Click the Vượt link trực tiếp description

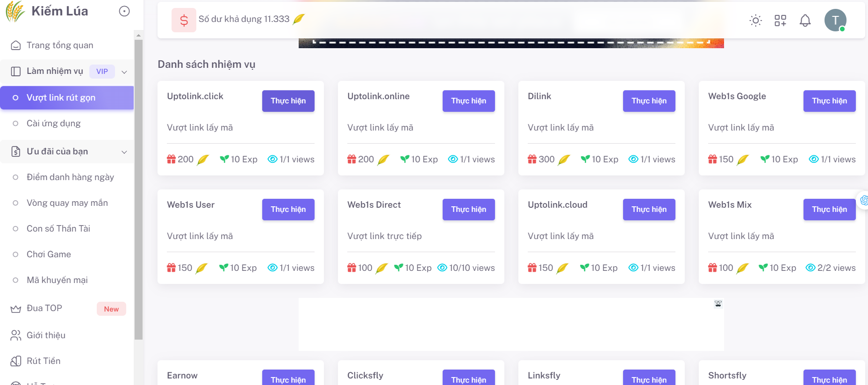[385, 236]
